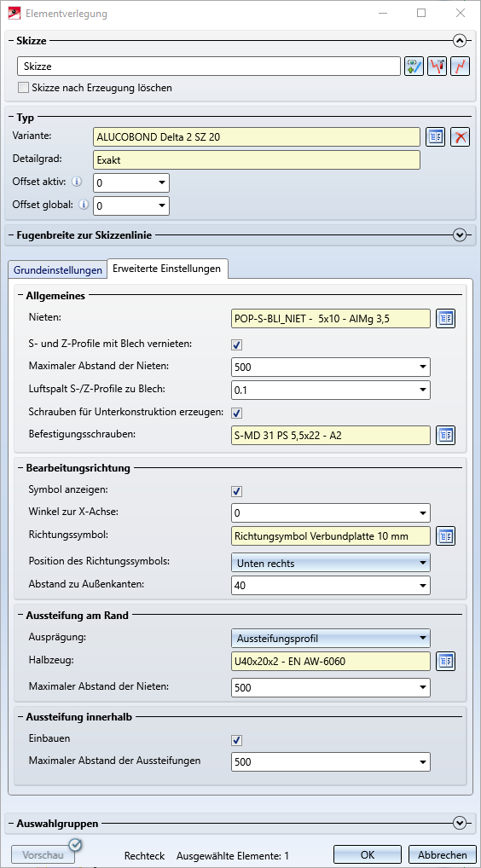
Task: Click the Detailgrad field showing Exakt
Action: click(257, 160)
